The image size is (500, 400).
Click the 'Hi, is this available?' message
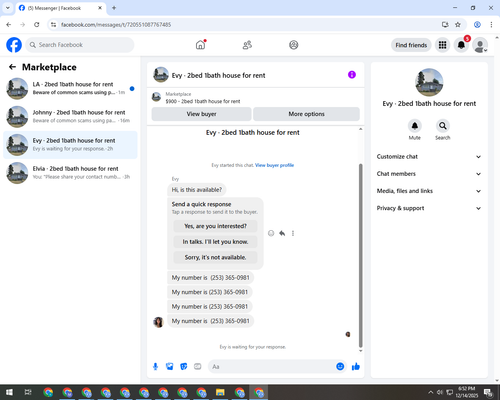[197, 190]
